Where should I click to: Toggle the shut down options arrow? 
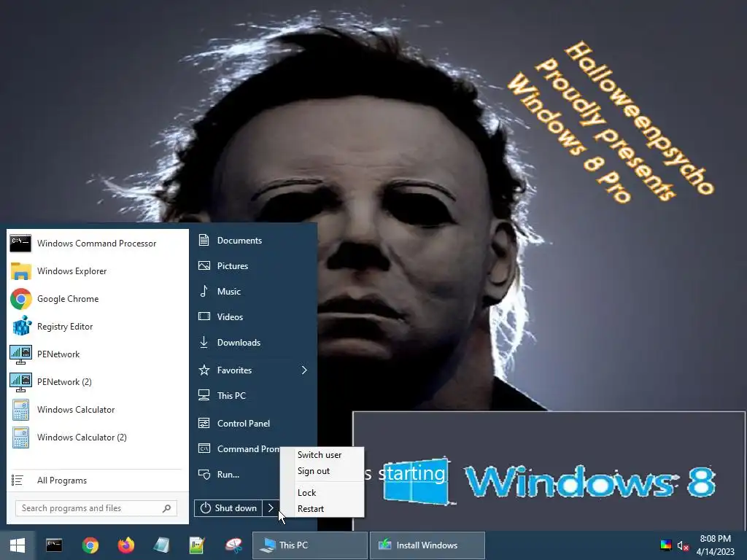[x=271, y=508]
